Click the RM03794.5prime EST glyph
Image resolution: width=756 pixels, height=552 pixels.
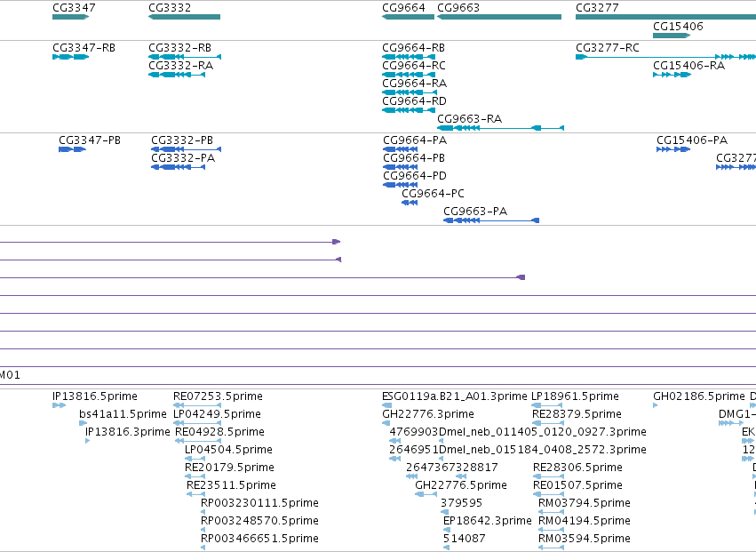[x=551, y=512]
